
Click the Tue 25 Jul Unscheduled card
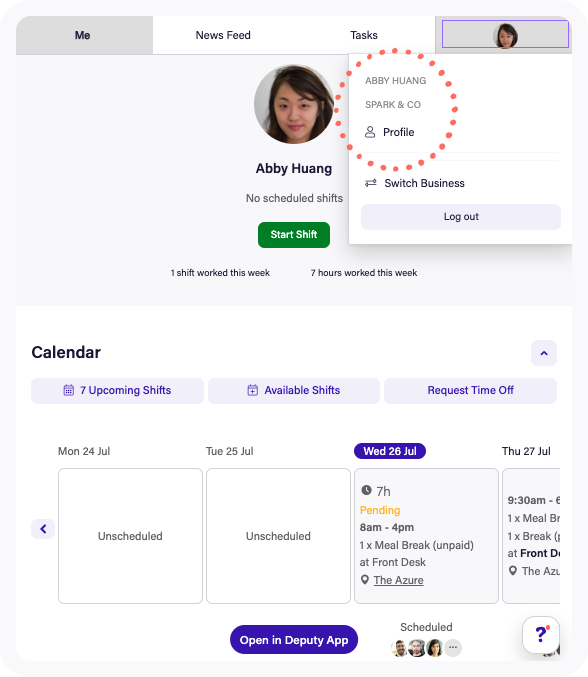[x=278, y=536]
